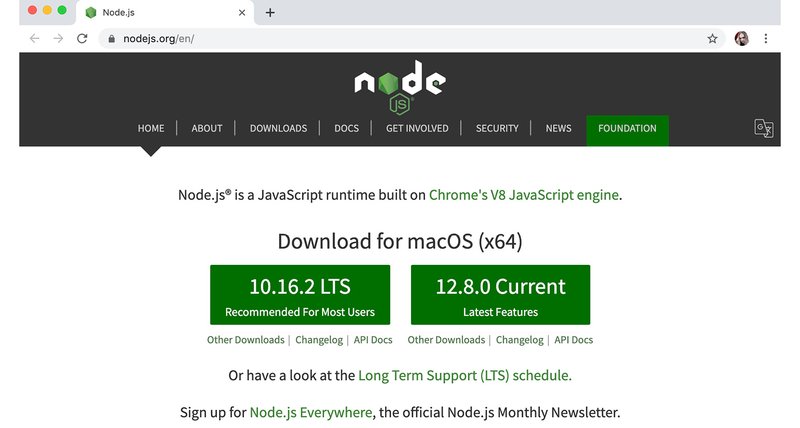Open Changelog under 10.16.2 LTS
Image resolution: width=800 pixels, height=428 pixels.
[x=319, y=340]
